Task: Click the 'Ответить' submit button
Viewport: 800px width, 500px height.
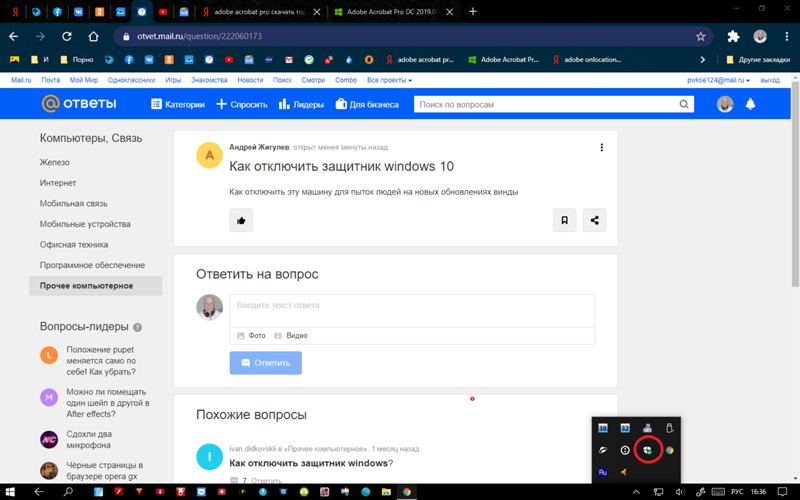Action: click(x=265, y=363)
